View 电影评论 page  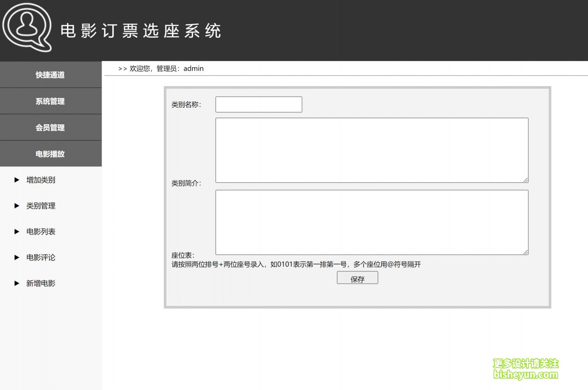coord(41,258)
